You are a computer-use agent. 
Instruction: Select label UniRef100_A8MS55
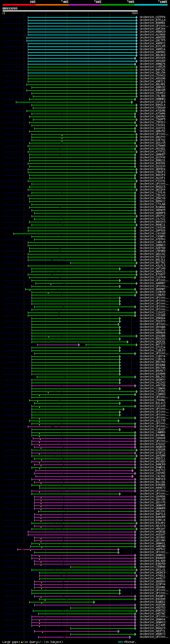[x=152, y=37]
